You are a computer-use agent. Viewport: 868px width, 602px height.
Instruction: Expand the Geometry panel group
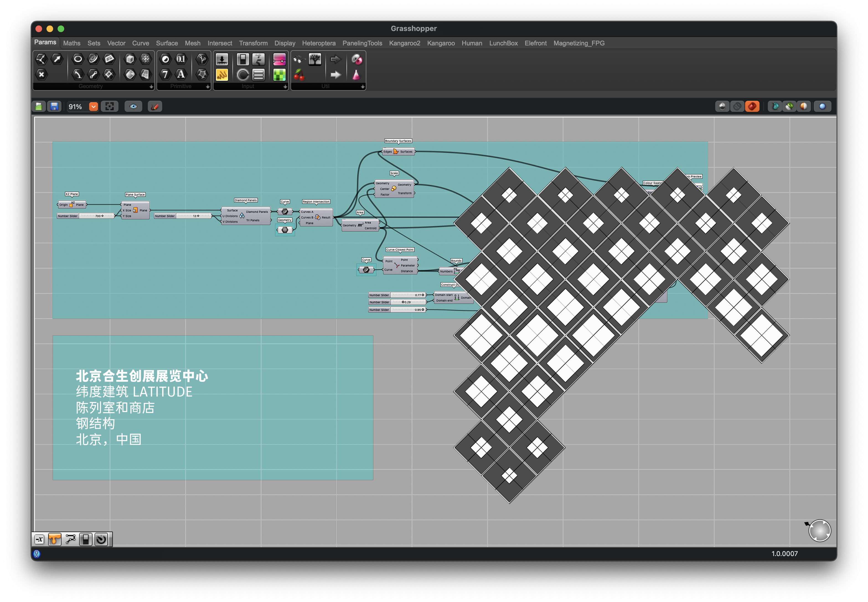(151, 87)
